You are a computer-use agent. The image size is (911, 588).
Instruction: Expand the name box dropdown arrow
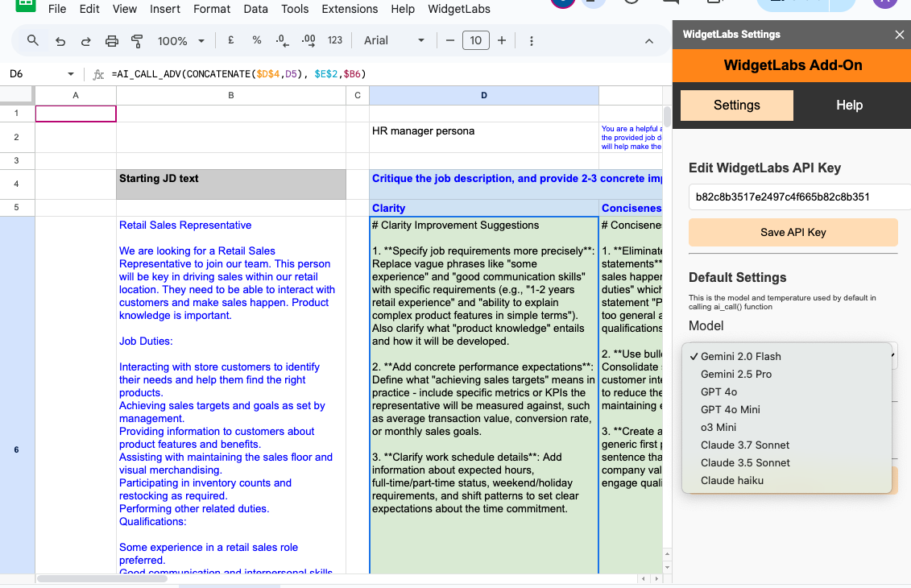[71, 74]
